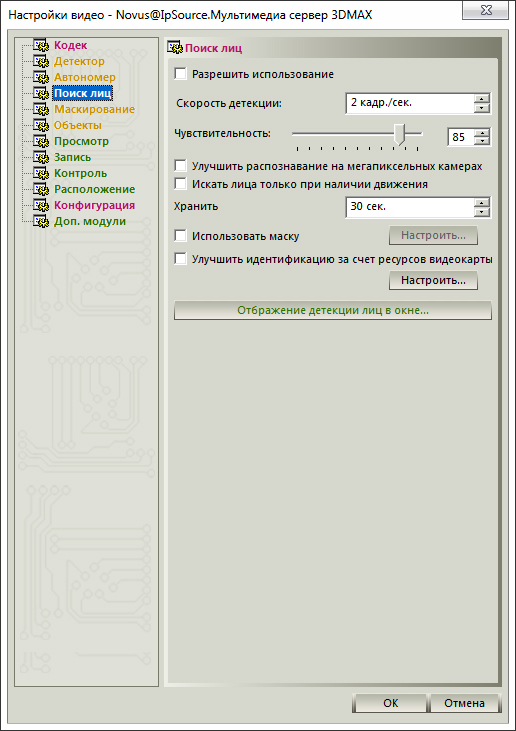Click the Чувствительность slider handle
The width and height of the screenshot is (516, 731).
(x=399, y=135)
